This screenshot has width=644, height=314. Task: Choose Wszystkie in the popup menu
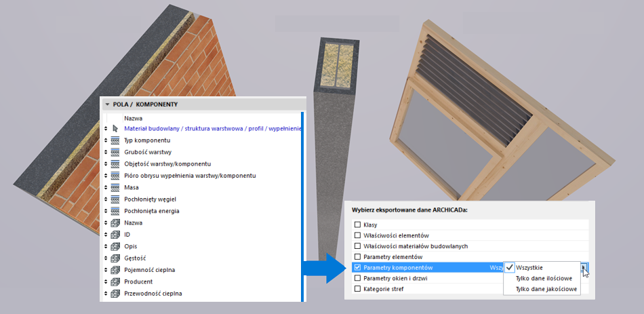click(x=542, y=268)
